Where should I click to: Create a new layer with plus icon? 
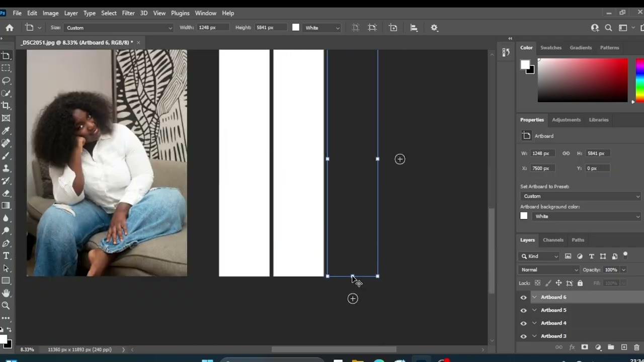point(624,347)
